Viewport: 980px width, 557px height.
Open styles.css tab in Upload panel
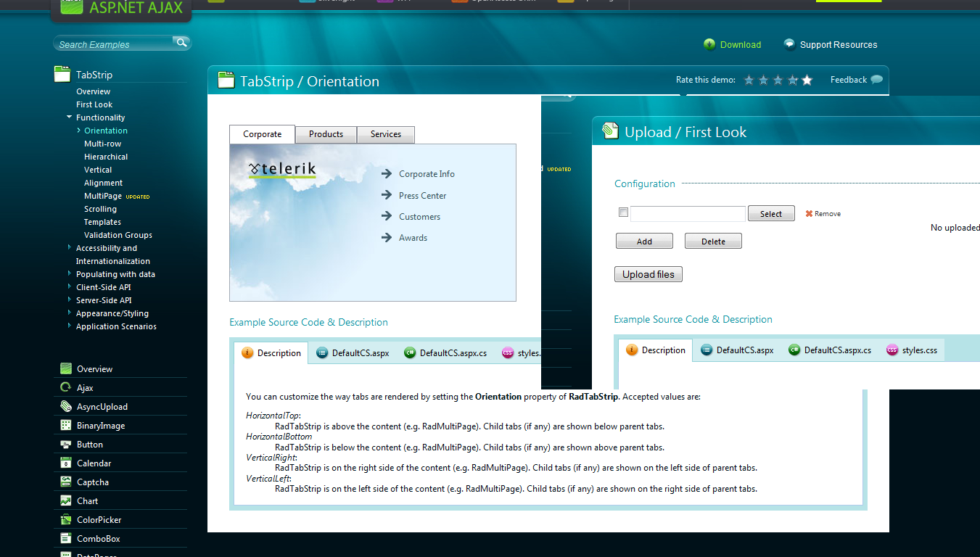tap(912, 350)
